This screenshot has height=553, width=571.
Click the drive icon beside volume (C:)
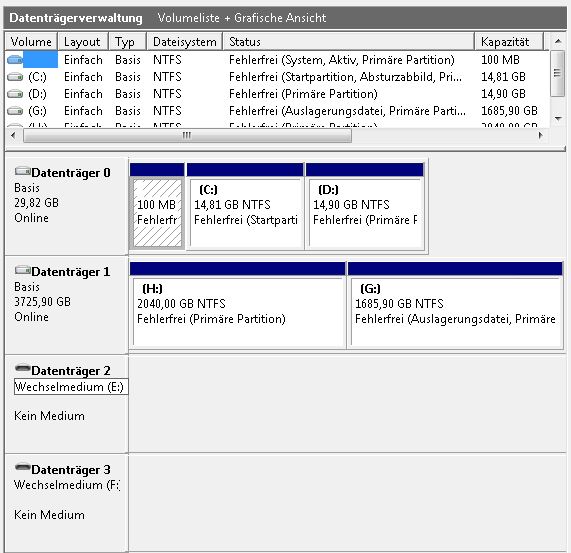pos(15,77)
